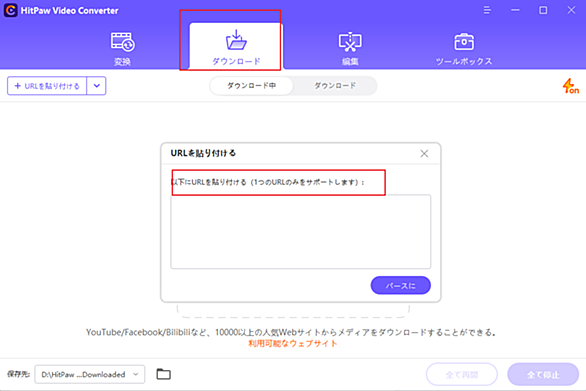Close the URLを貼り付ける dialog

pyautogui.click(x=424, y=154)
